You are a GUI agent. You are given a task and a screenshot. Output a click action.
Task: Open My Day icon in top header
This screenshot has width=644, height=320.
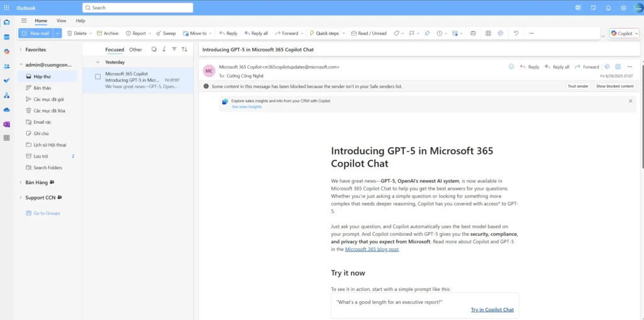[x=592, y=8]
